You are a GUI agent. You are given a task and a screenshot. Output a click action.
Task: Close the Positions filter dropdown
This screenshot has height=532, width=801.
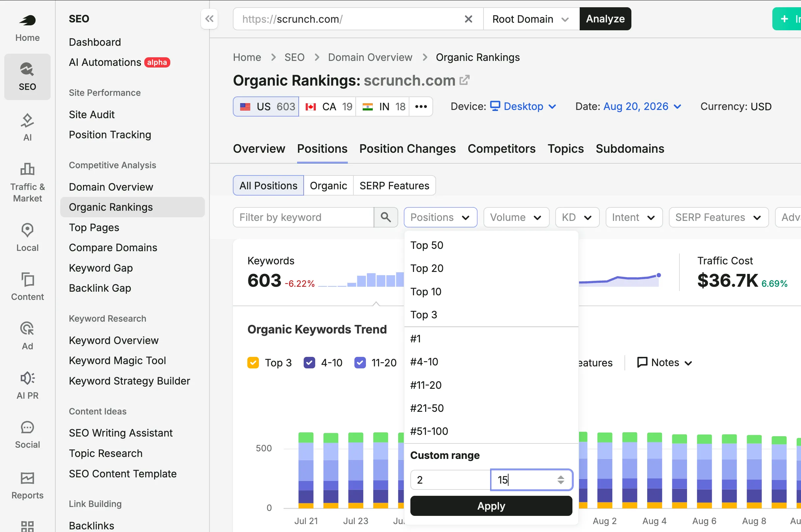(441, 217)
